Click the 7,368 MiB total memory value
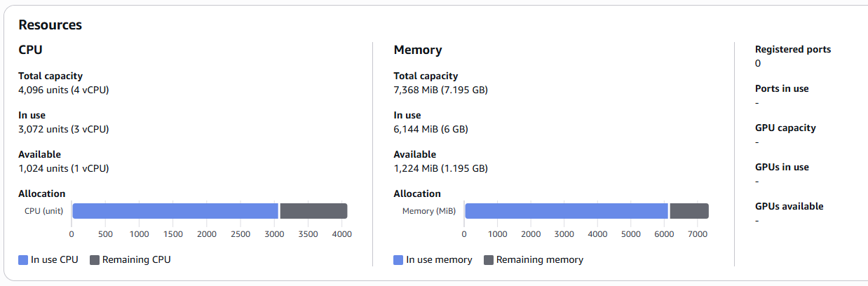 (x=440, y=90)
